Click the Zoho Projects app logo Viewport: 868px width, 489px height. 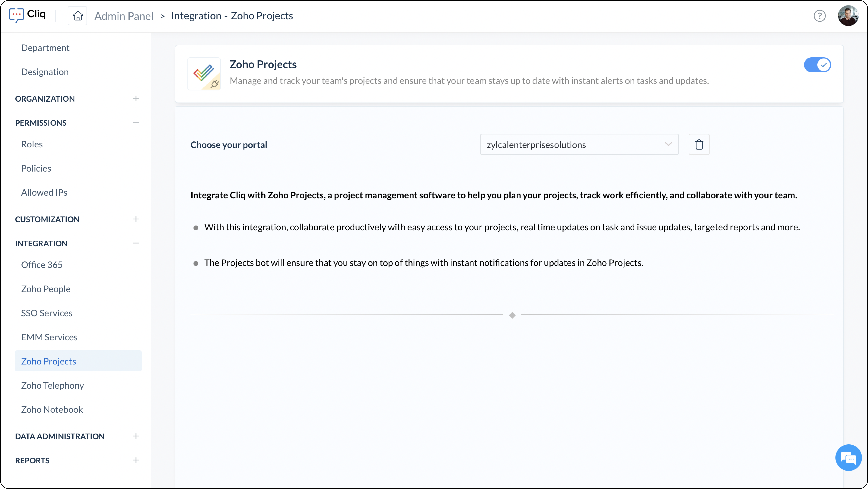click(204, 74)
